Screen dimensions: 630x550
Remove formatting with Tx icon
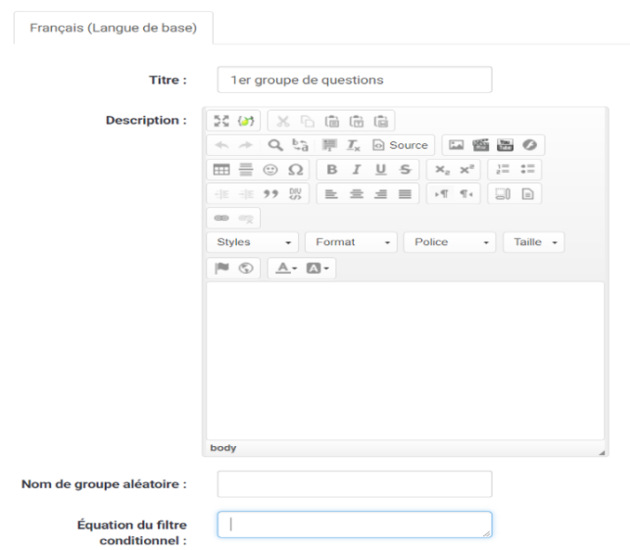pyautogui.click(x=354, y=145)
